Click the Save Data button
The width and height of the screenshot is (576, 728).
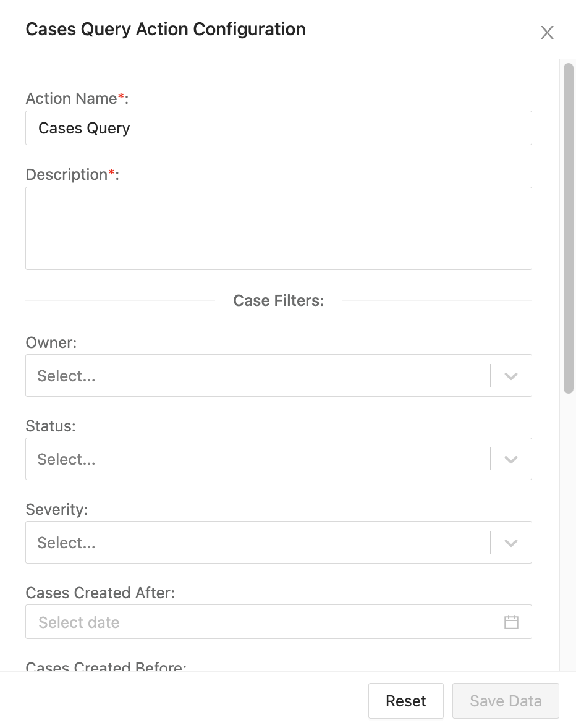pyautogui.click(x=506, y=701)
